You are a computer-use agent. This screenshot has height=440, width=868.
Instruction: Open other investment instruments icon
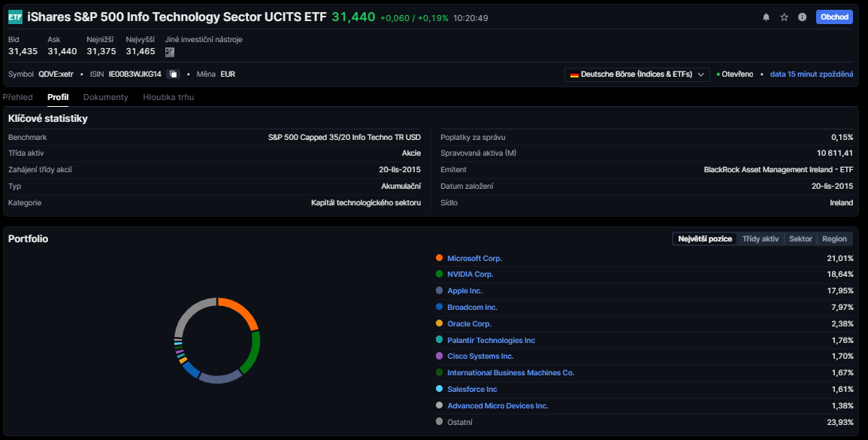click(169, 52)
